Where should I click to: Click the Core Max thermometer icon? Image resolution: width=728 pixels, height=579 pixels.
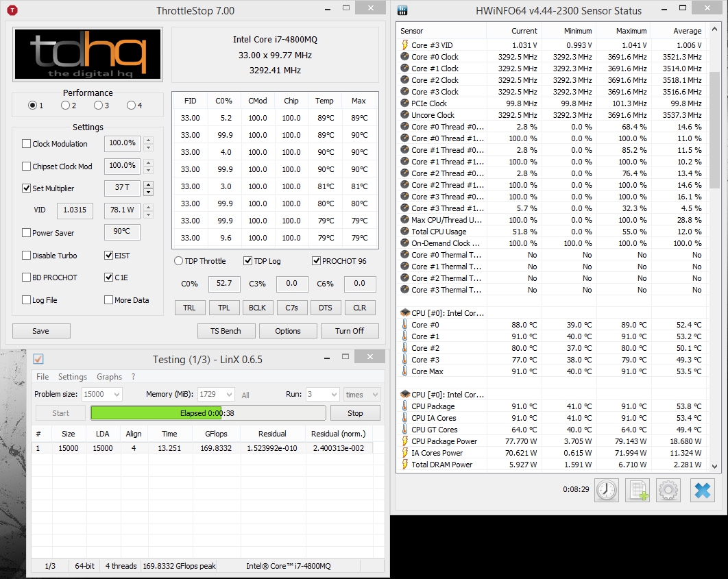(404, 371)
